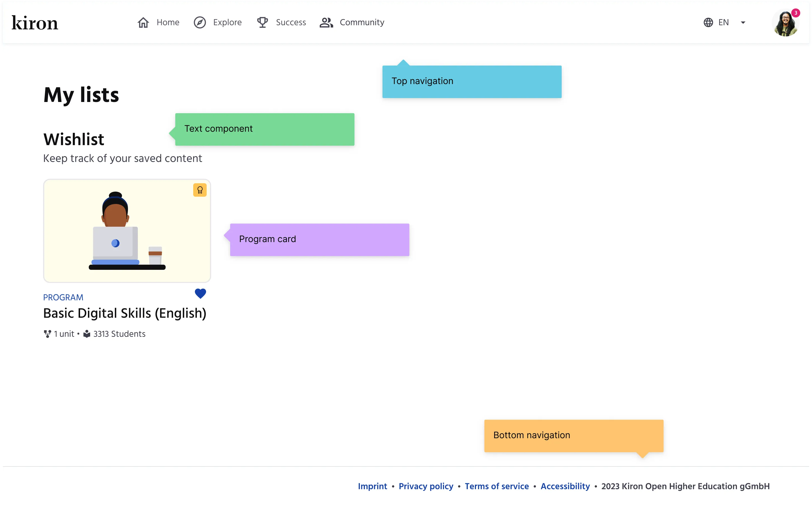Click the globe language icon
812x506 pixels.
[708, 22]
